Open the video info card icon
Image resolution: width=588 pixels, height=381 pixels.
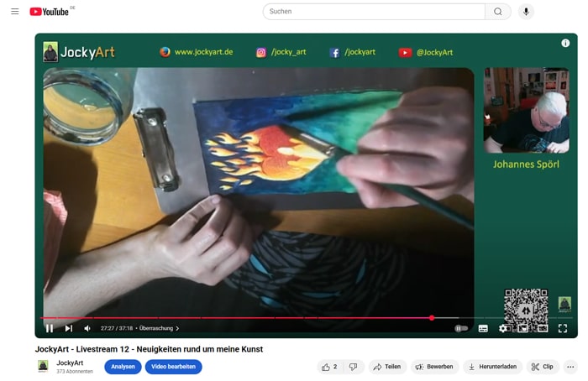(565, 43)
